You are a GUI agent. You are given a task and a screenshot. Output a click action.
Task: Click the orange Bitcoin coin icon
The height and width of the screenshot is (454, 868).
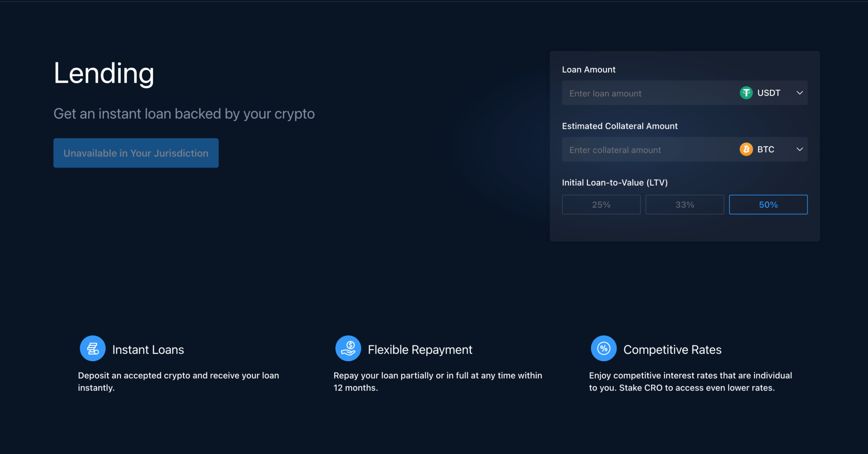(x=746, y=149)
